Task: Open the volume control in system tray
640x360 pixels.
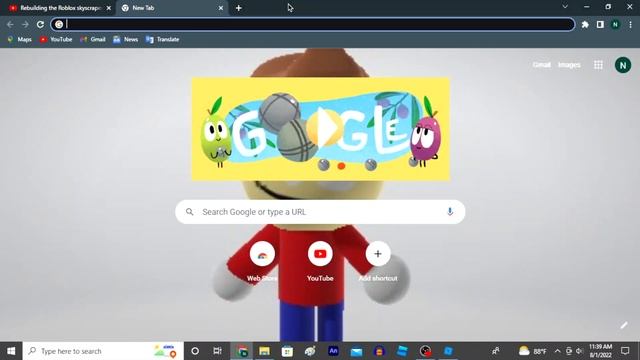Action: pyautogui.click(x=579, y=351)
